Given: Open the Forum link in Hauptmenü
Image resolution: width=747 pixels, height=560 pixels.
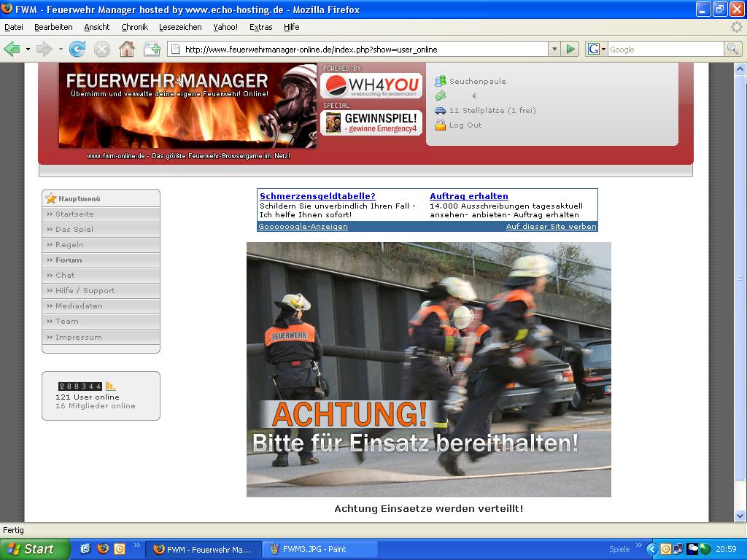Looking at the screenshot, I should coord(69,260).
